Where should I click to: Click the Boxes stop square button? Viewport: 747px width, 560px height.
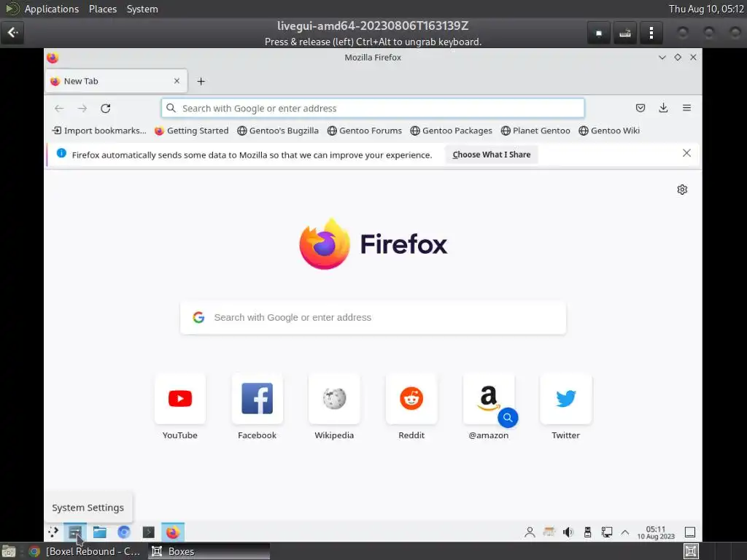click(x=599, y=33)
